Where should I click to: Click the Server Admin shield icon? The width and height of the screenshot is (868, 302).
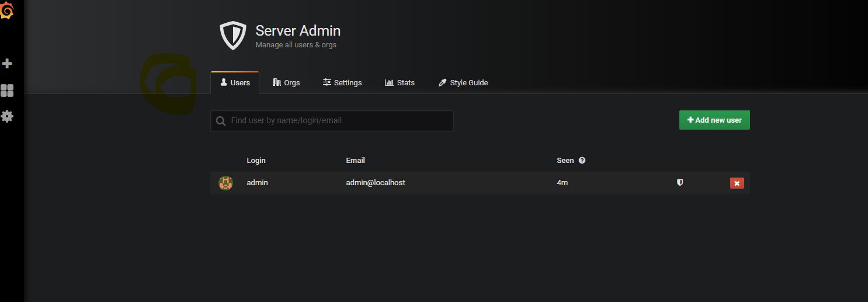[232, 36]
